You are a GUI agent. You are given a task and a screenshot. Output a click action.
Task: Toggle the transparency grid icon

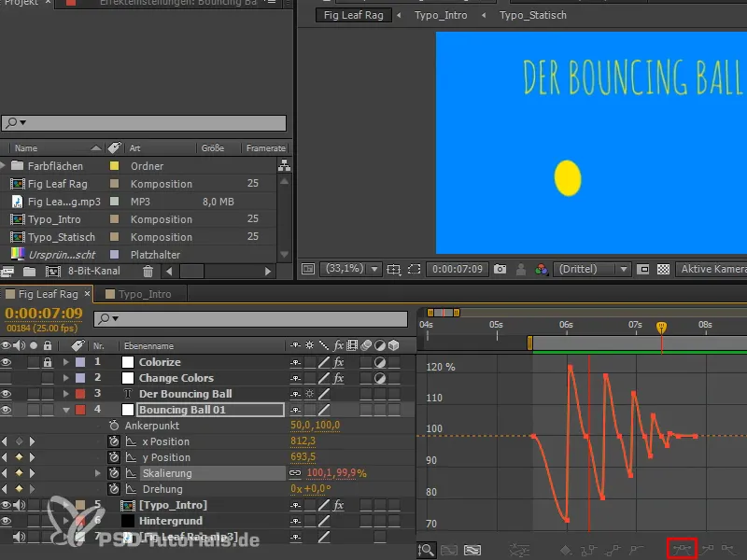tap(663, 270)
